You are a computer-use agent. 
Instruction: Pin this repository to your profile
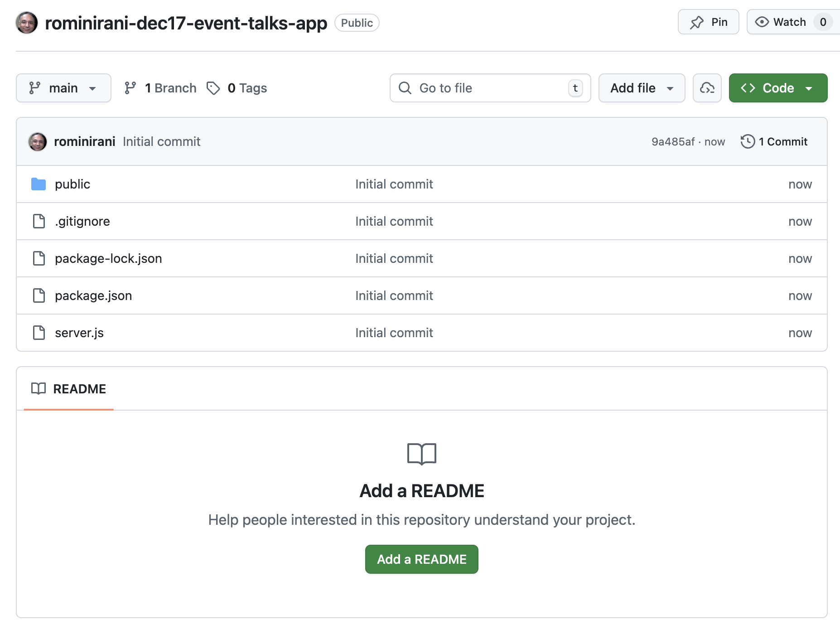[708, 22]
